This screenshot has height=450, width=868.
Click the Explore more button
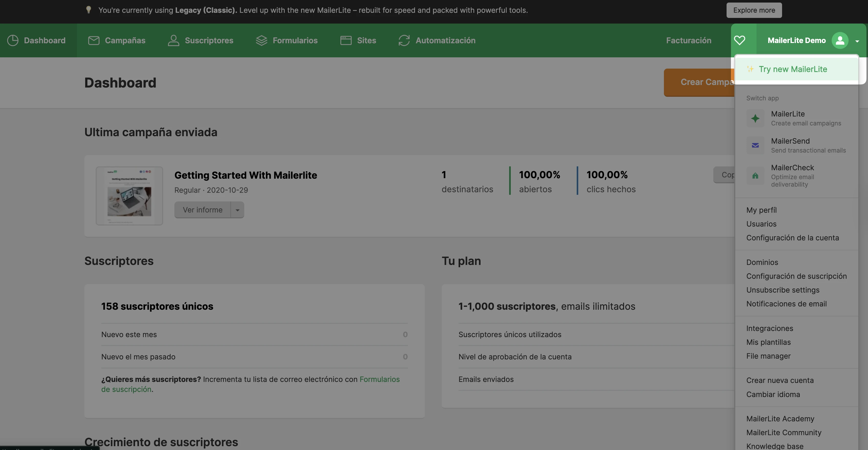point(754,10)
